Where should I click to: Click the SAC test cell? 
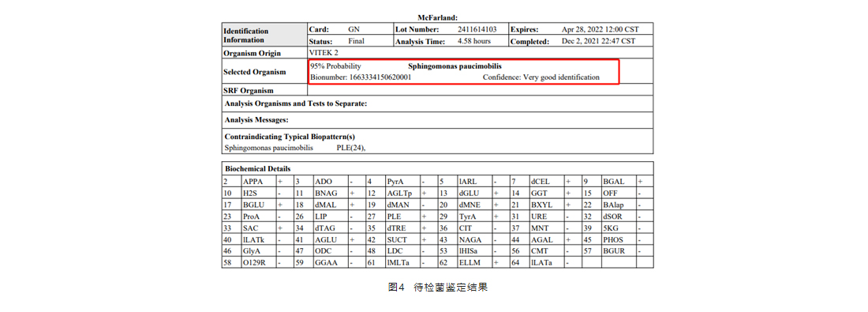259,227
